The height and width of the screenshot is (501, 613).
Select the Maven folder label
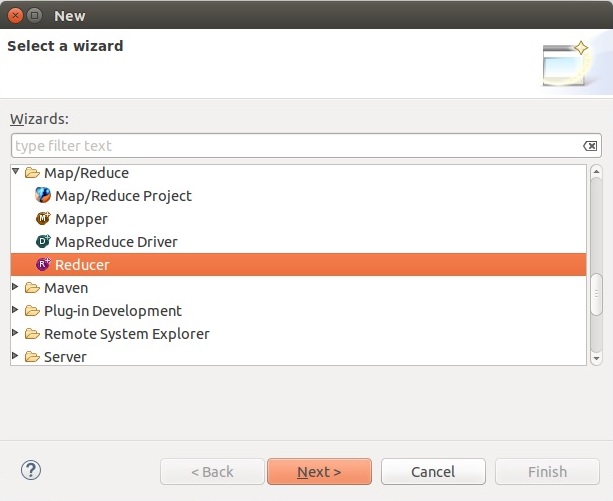[66, 288]
